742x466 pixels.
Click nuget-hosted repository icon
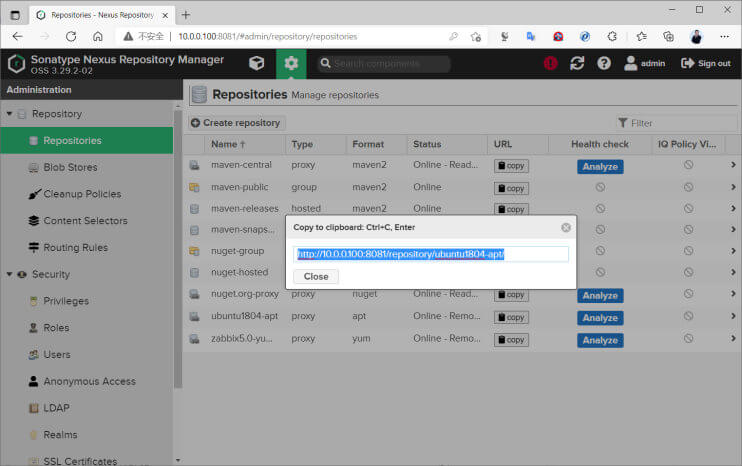(x=194, y=273)
